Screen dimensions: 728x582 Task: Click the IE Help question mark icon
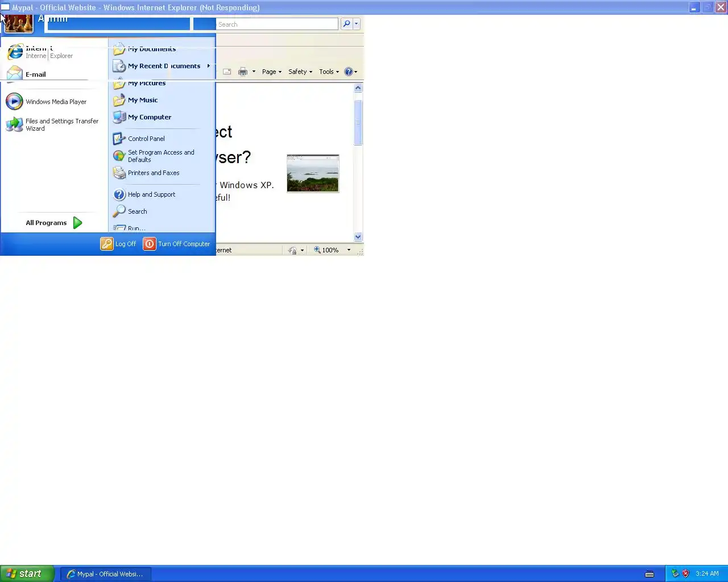pos(349,72)
